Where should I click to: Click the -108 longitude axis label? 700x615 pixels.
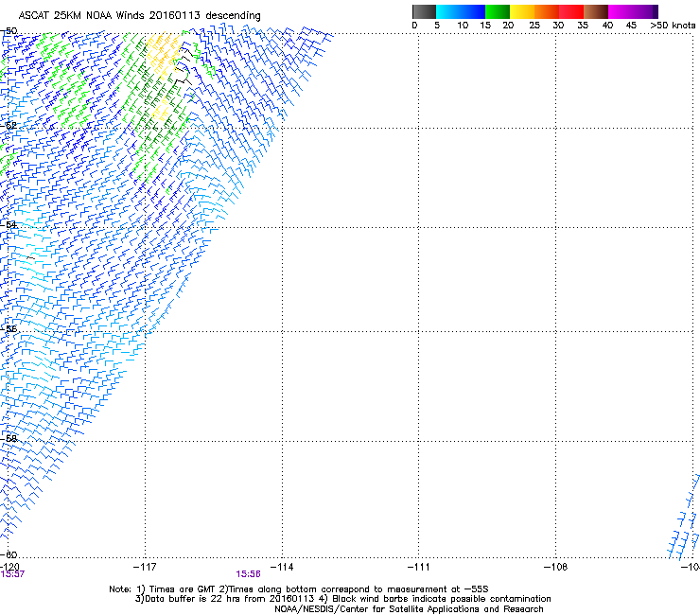[555, 567]
